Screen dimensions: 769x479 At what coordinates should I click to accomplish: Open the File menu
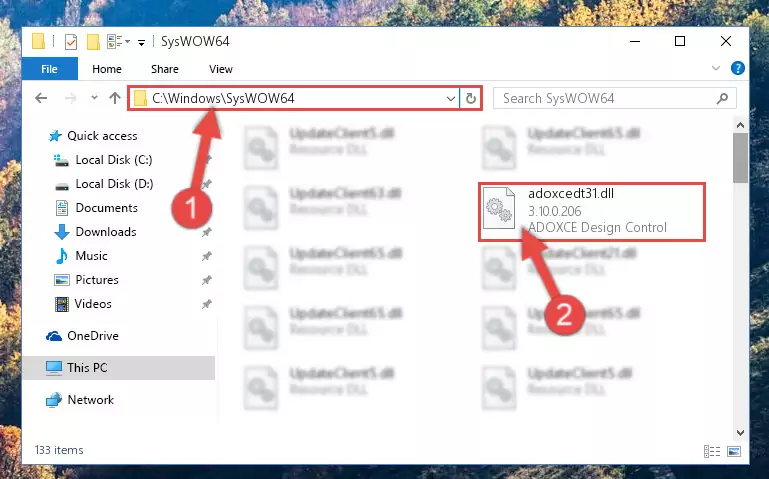coord(50,69)
